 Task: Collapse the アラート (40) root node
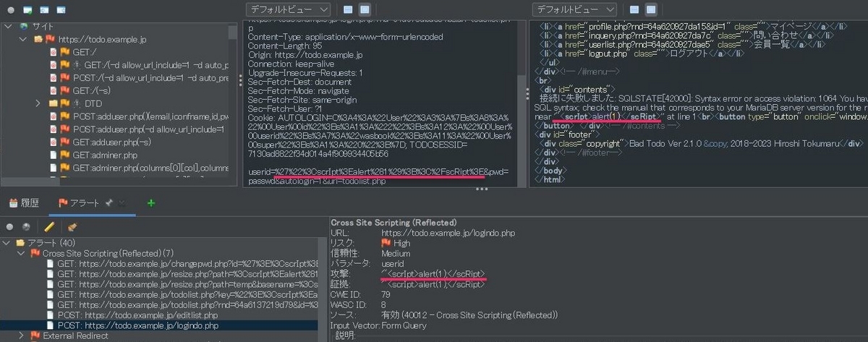tap(8, 242)
